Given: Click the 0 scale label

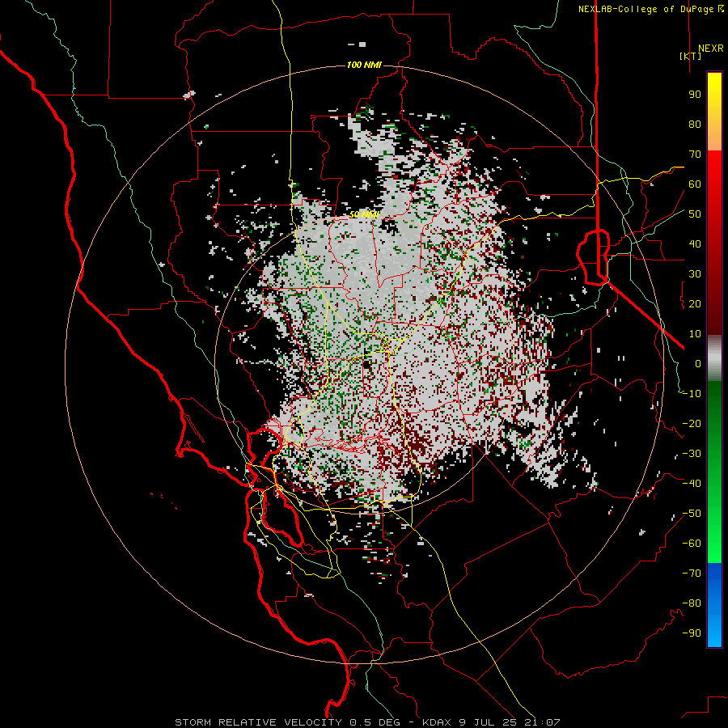Looking at the screenshot, I should pyautogui.click(x=698, y=364).
